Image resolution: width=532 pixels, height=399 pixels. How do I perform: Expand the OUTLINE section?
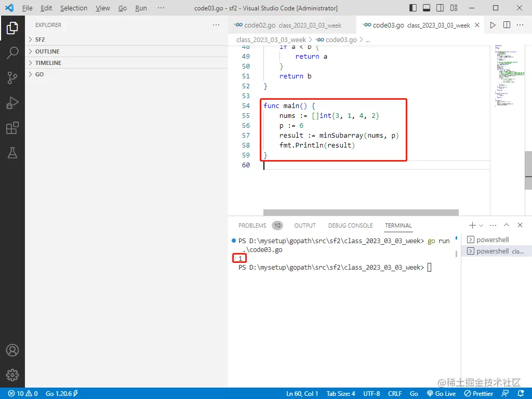point(127,51)
